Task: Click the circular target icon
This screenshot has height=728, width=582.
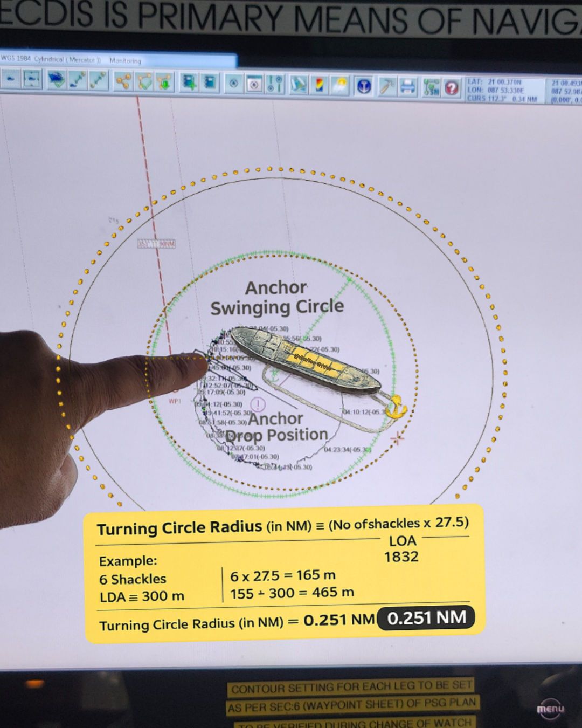Action: click(x=233, y=83)
